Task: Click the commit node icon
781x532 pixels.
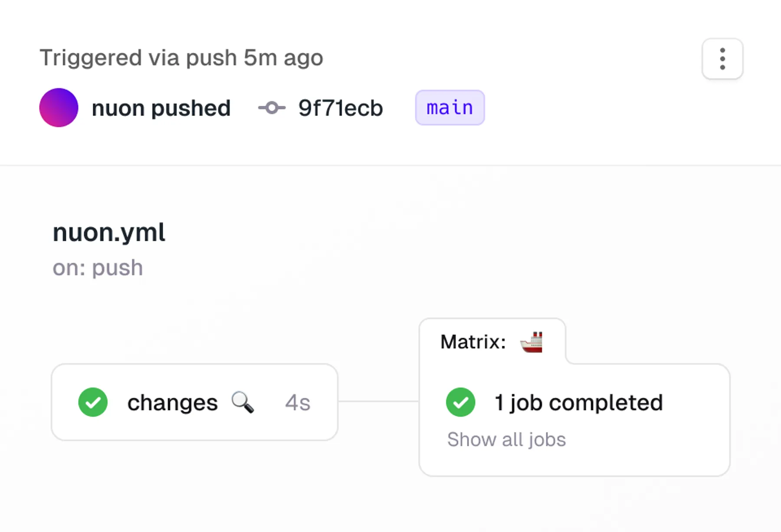Action: pyautogui.click(x=272, y=108)
